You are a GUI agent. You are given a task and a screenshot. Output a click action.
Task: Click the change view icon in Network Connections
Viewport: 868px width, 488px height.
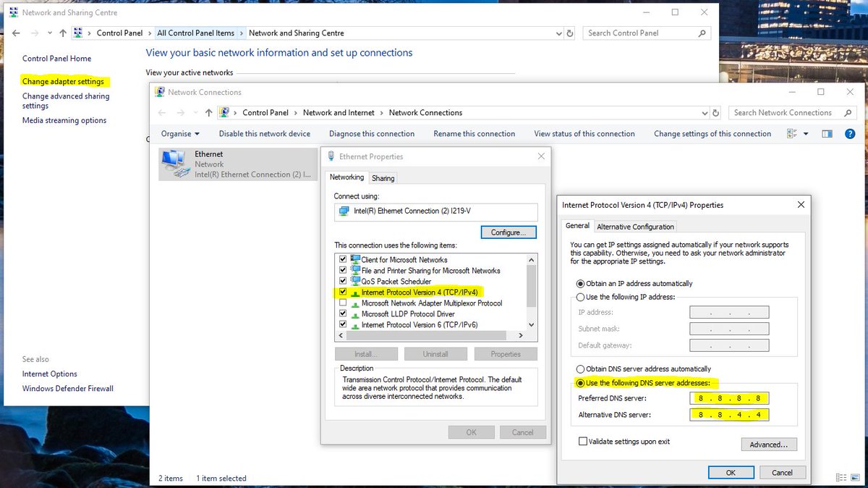[791, 134]
